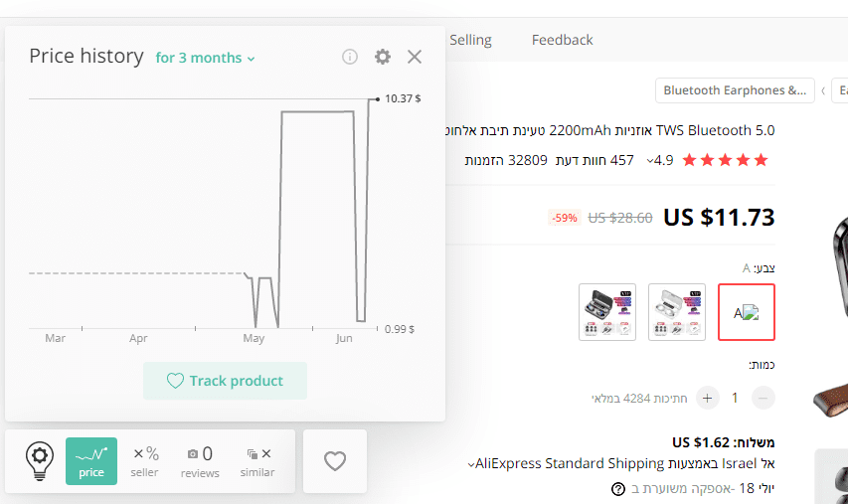Show the reviews photo tab
The height and width of the screenshot is (504, 848).
[200, 461]
